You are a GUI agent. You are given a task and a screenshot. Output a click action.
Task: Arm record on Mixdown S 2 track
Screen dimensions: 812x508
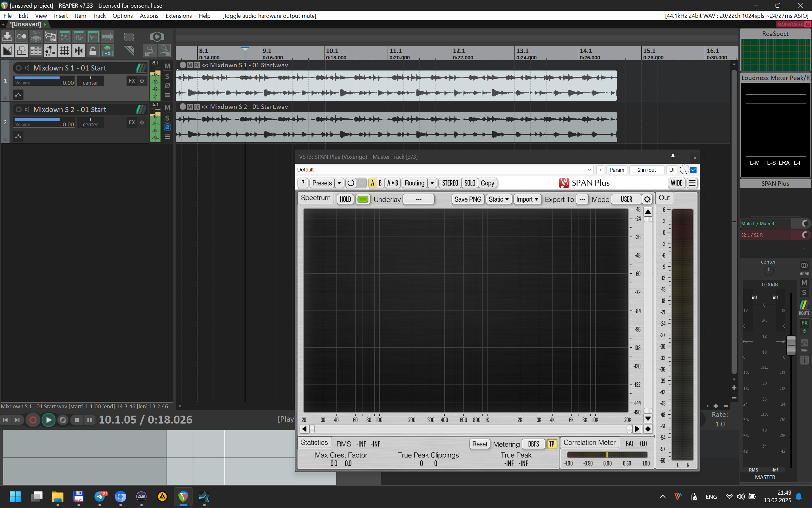click(19, 110)
